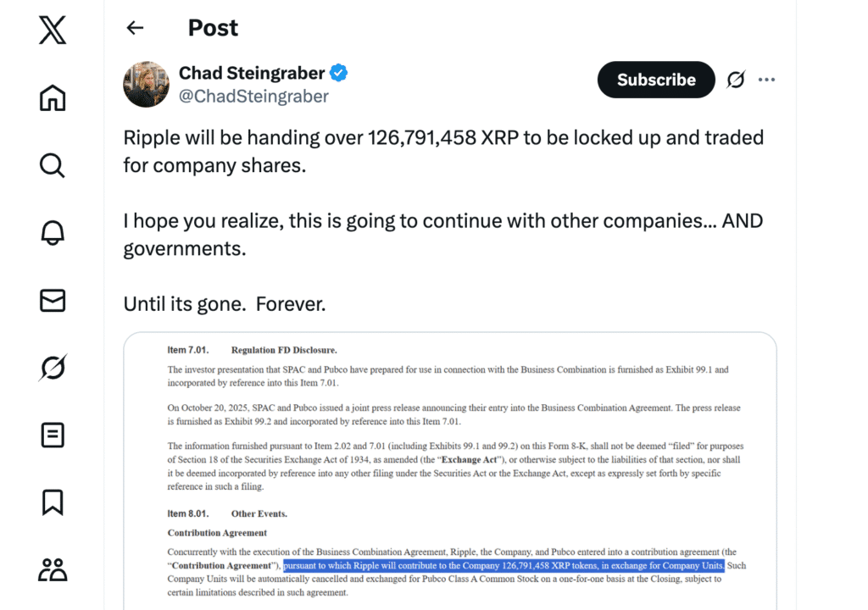
Task: Open Communities via the people icon
Action: tap(52, 569)
